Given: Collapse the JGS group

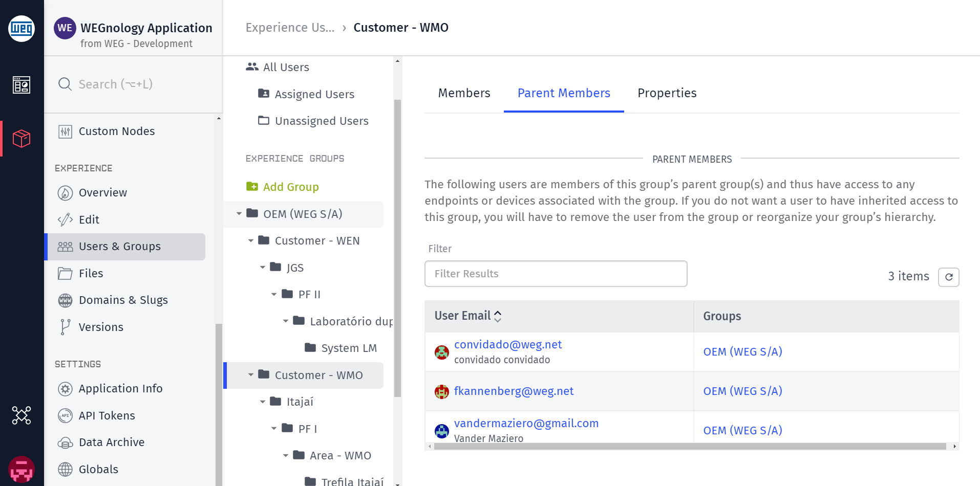Looking at the screenshot, I should pos(262,267).
